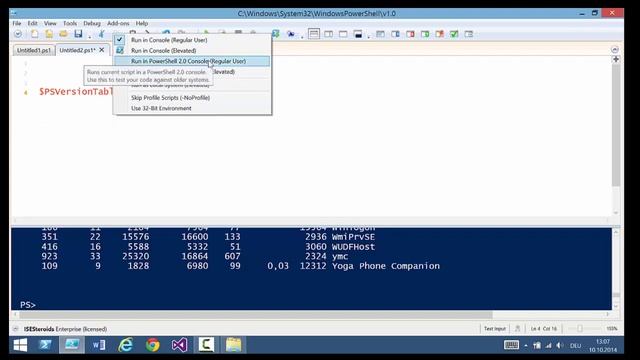Create a new script with the New icon
The image size is (640, 360).
(x=35, y=34)
